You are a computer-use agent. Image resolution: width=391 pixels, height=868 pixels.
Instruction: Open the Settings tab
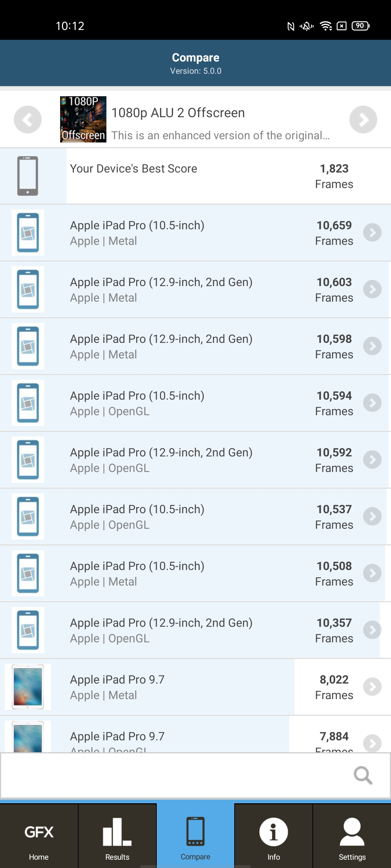(x=352, y=839)
